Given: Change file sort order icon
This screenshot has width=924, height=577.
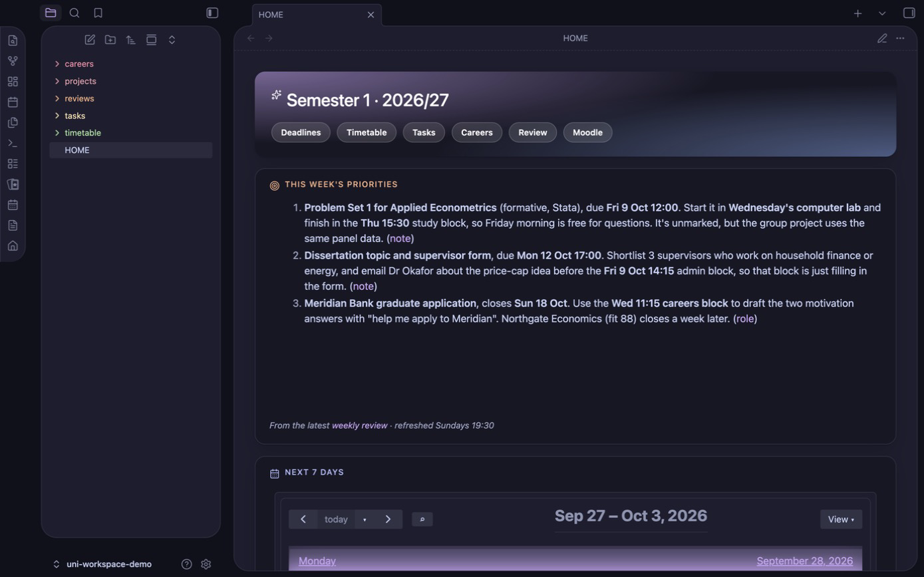Looking at the screenshot, I should [x=131, y=40].
